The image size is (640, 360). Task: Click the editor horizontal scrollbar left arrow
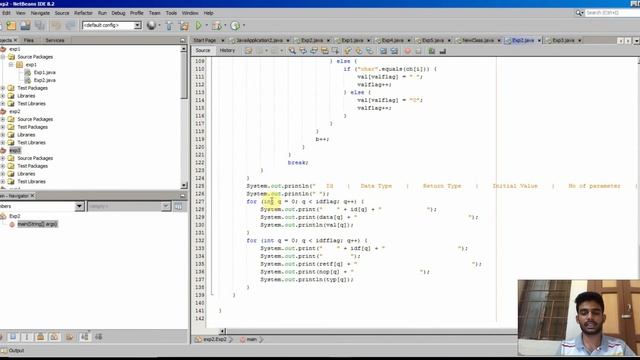tap(222, 331)
